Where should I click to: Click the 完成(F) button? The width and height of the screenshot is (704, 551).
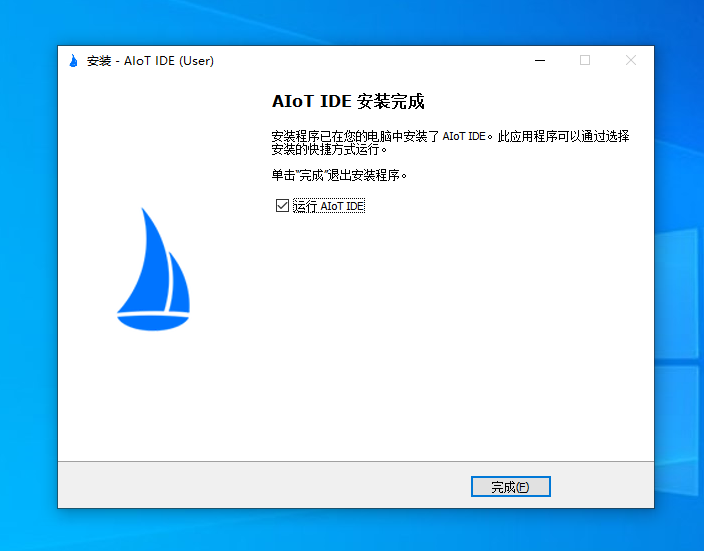[510, 487]
